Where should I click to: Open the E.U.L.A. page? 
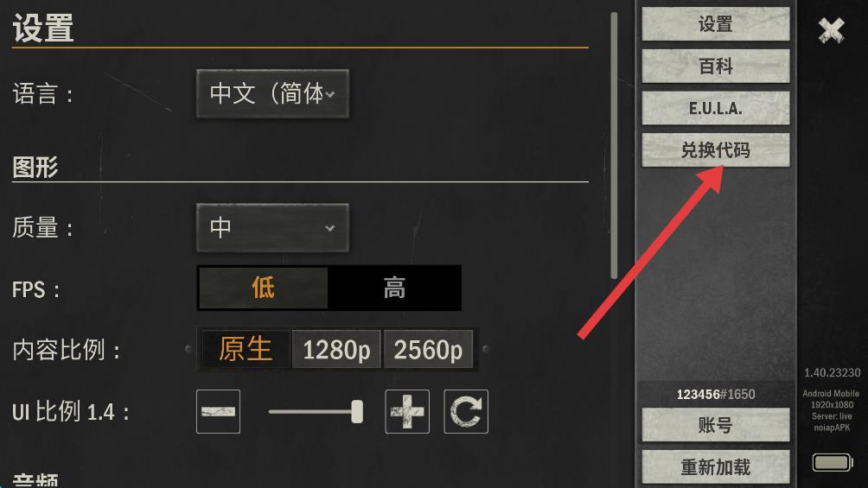715,108
